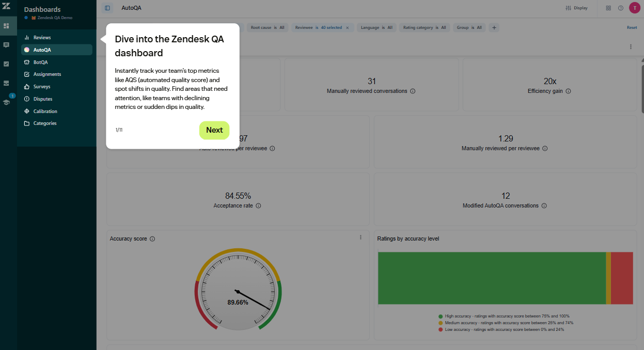Click info icon beside Manually reviewed conversations

coord(413,91)
